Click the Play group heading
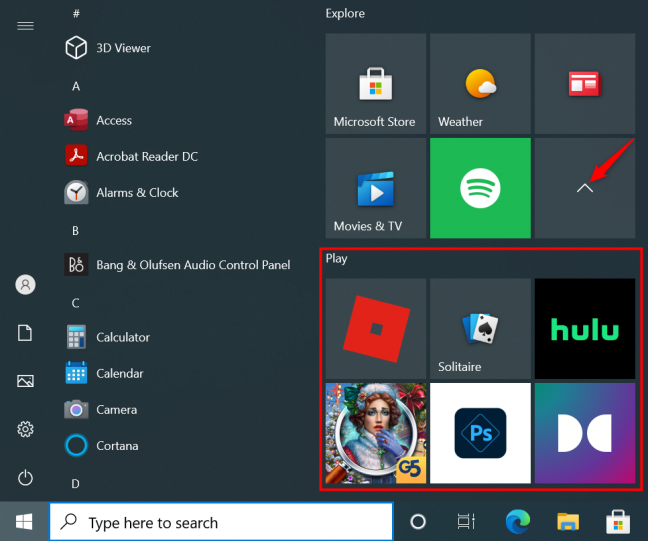Screen dimensions: 648x541 336,259
